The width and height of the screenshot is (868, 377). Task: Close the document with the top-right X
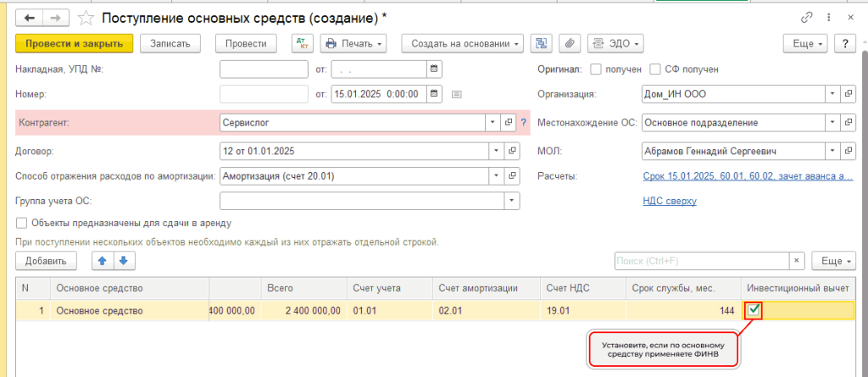click(x=851, y=18)
